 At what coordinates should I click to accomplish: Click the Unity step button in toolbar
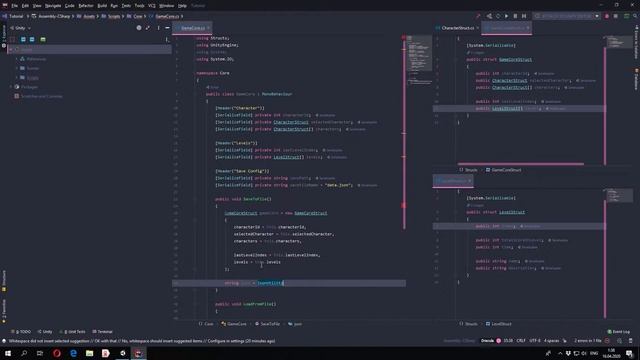pyautogui.click(x=524, y=16)
